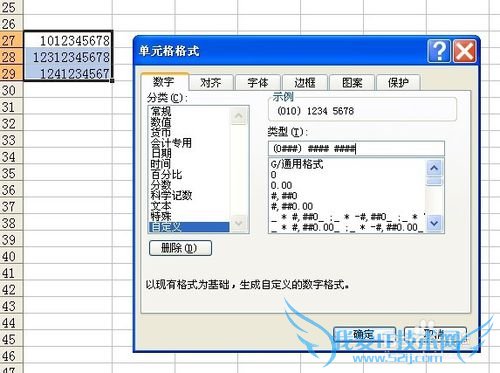500x373 pixels.
Task: Confirm with the 确定 button
Action: [364, 335]
